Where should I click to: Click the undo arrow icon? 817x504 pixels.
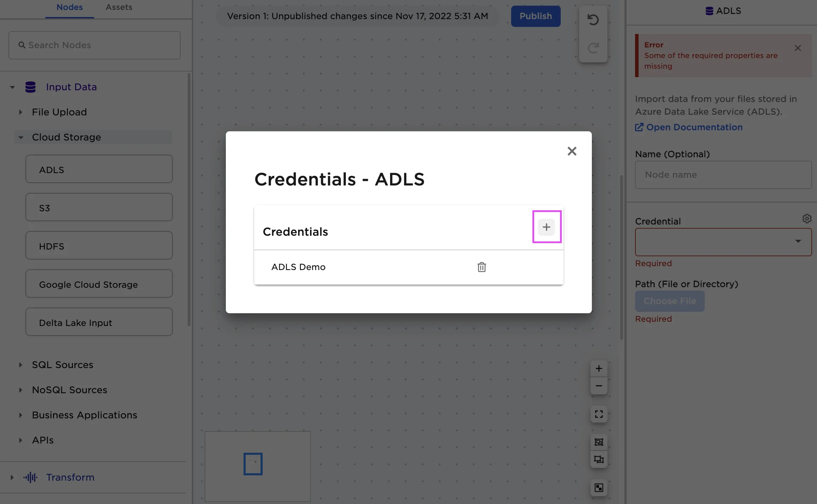[593, 20]
